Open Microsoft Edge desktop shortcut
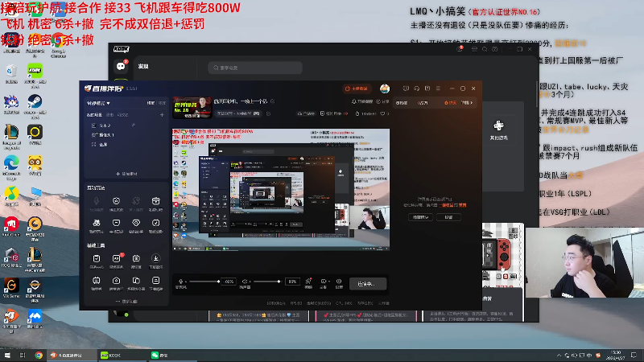Image resolution: width=644 pixels, height=362 pixels. click(11, 167)
